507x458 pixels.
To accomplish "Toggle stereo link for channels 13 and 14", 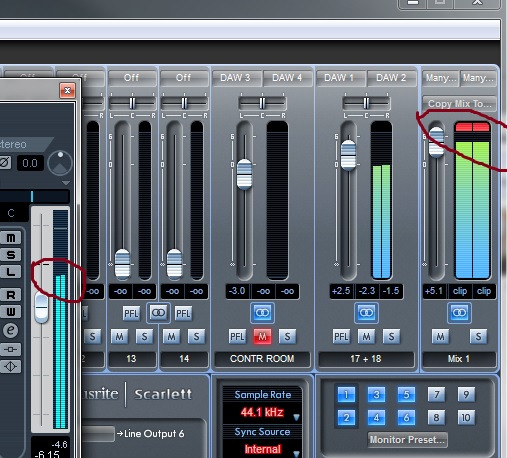I will tap(158, 313).
